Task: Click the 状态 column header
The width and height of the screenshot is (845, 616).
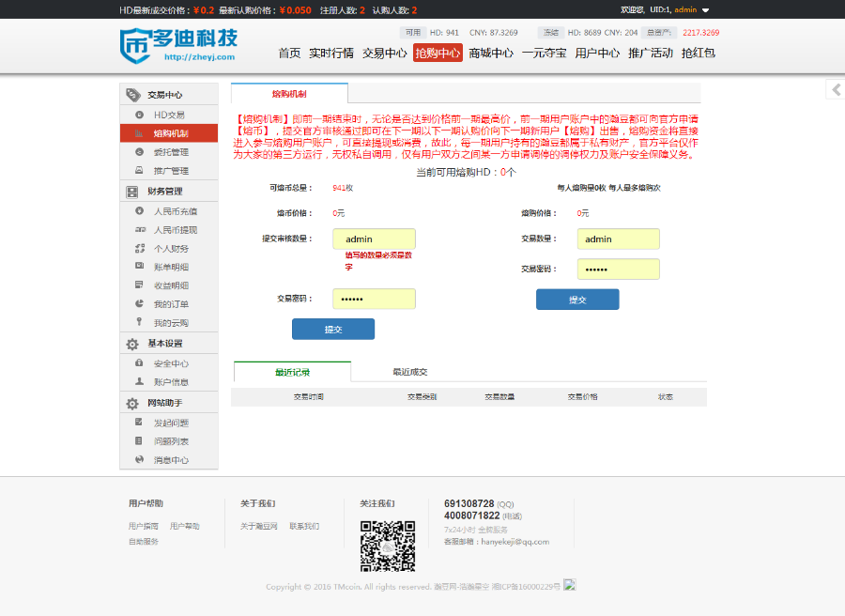Action: [666, 396]
